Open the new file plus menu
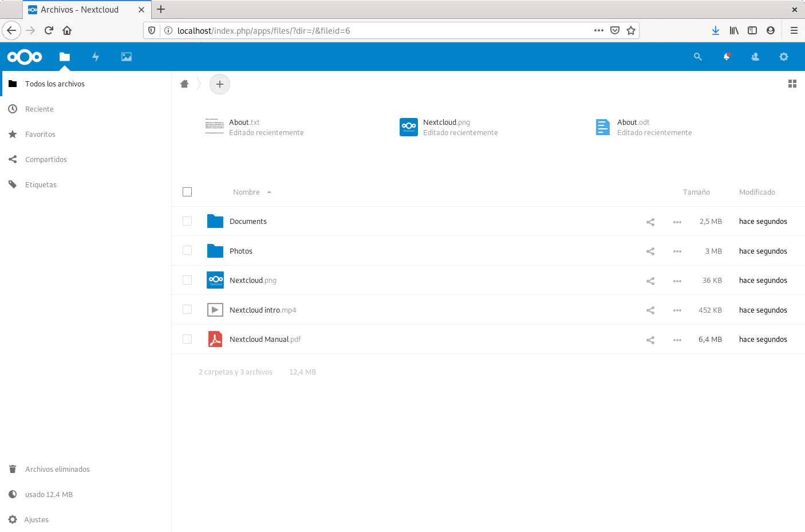 220,84
